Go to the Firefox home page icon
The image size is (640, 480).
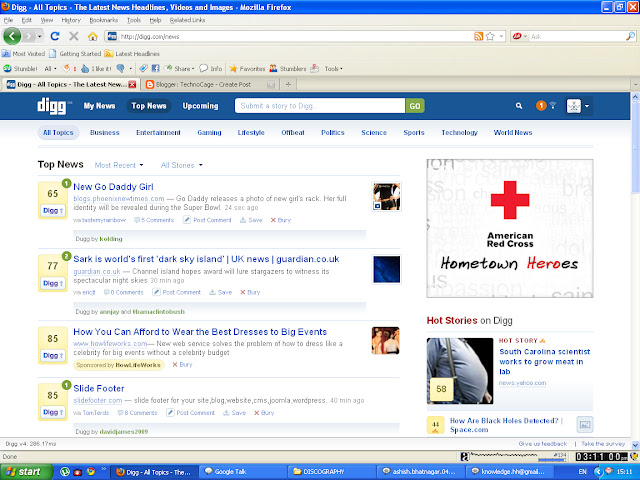[93, 36]
